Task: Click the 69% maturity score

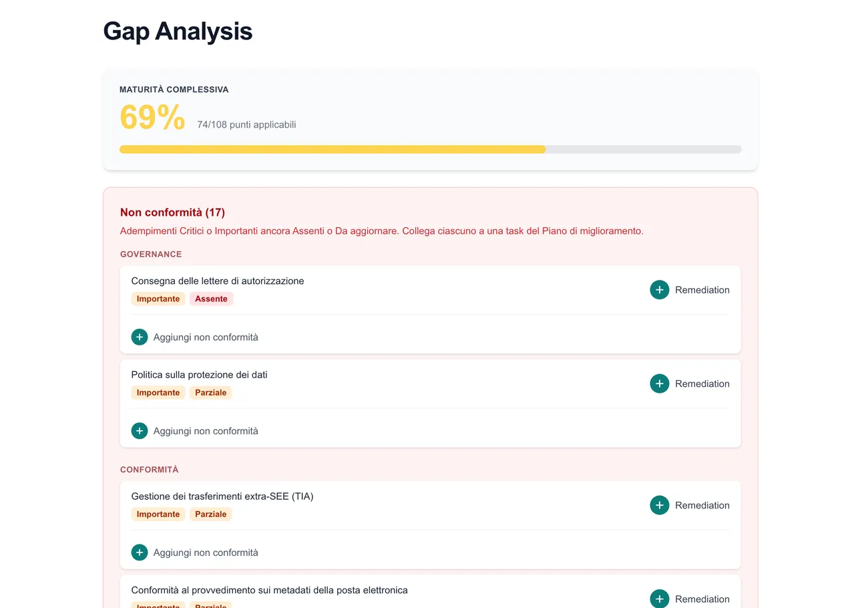Action: (x=152, y=118)
